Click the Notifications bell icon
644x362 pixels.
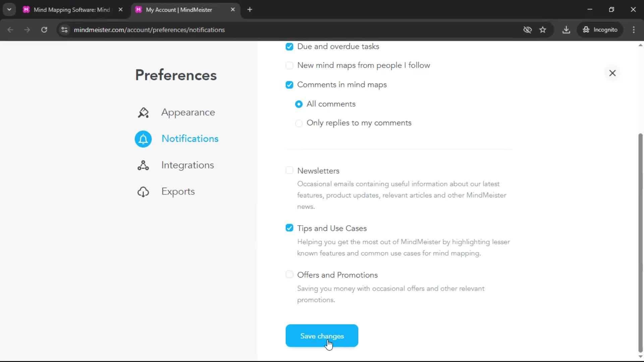(x=143, y=139)
